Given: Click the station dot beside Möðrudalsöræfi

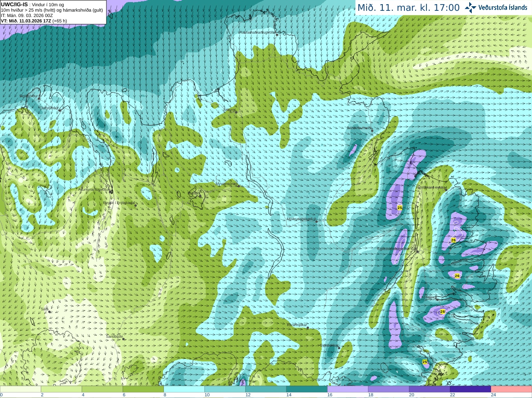Looking at the screenshot, I should pos(316,221).
